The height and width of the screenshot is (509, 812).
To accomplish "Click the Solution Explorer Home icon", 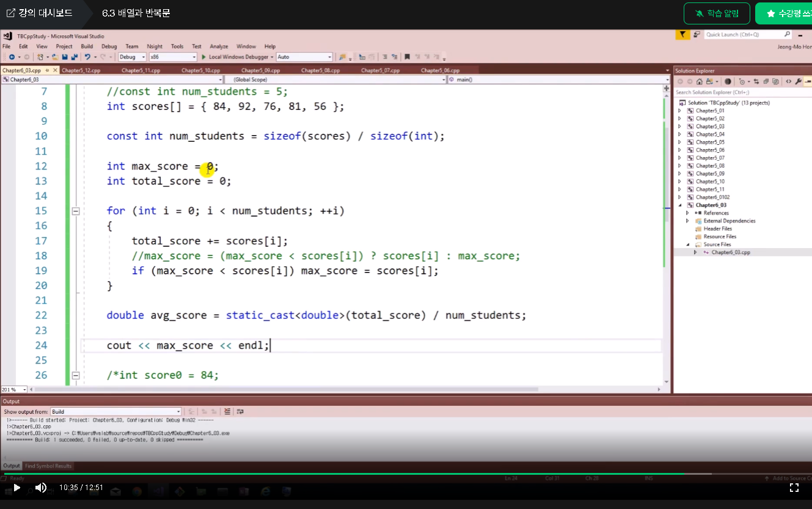I will tap(699, 81).
